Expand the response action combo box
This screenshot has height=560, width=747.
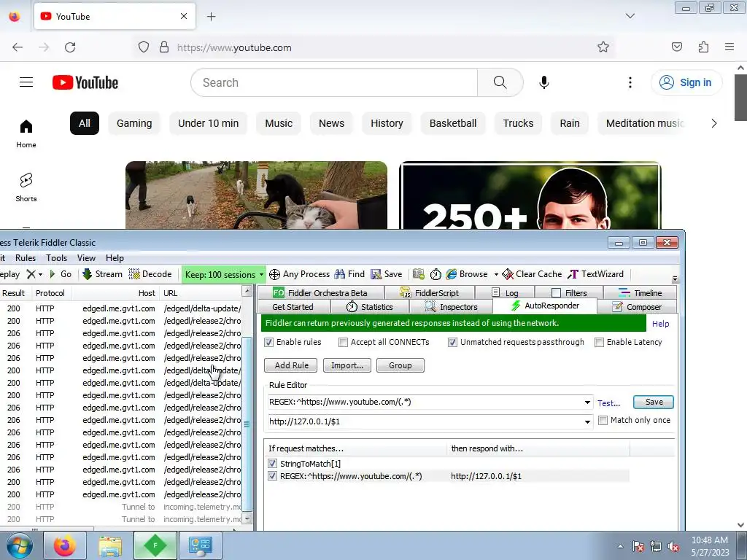[x=587, y=422]
